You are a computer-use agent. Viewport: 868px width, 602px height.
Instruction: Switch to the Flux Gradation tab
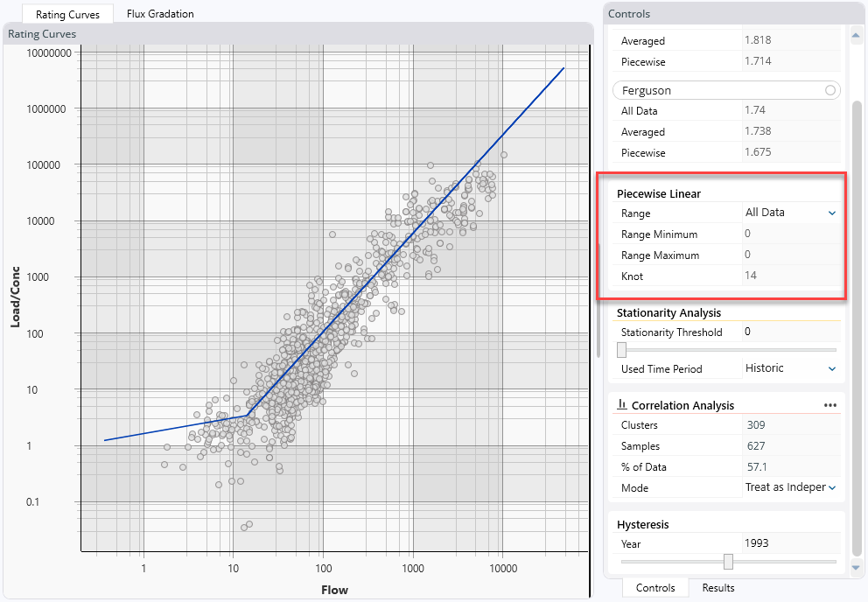(160, 14)
